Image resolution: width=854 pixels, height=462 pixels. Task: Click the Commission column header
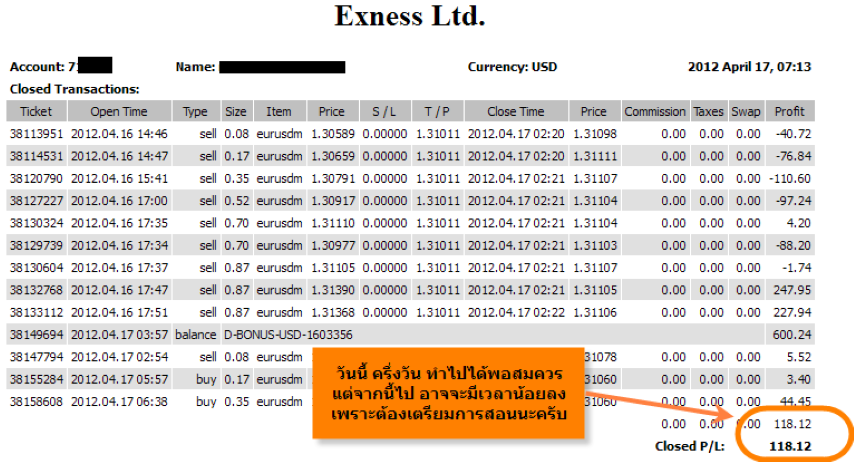click(655, 111)
